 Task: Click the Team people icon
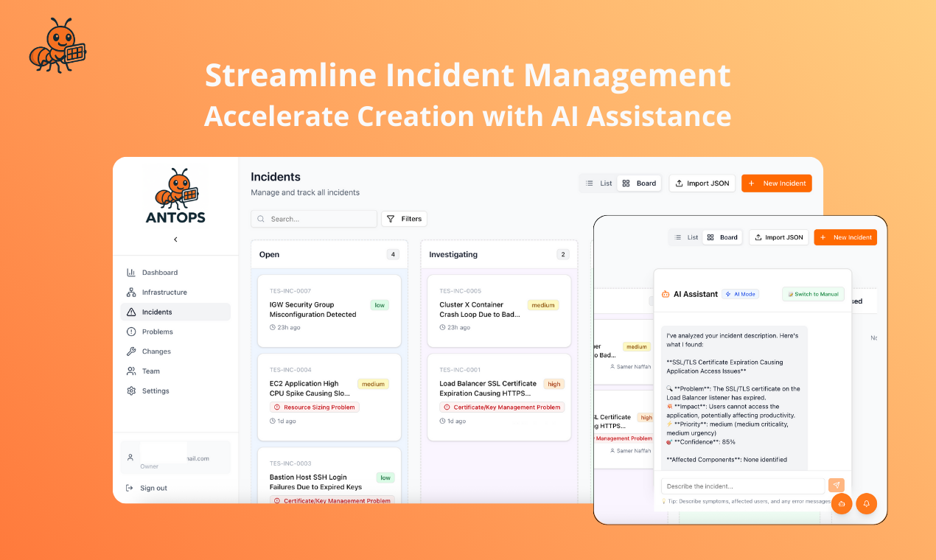131,371
